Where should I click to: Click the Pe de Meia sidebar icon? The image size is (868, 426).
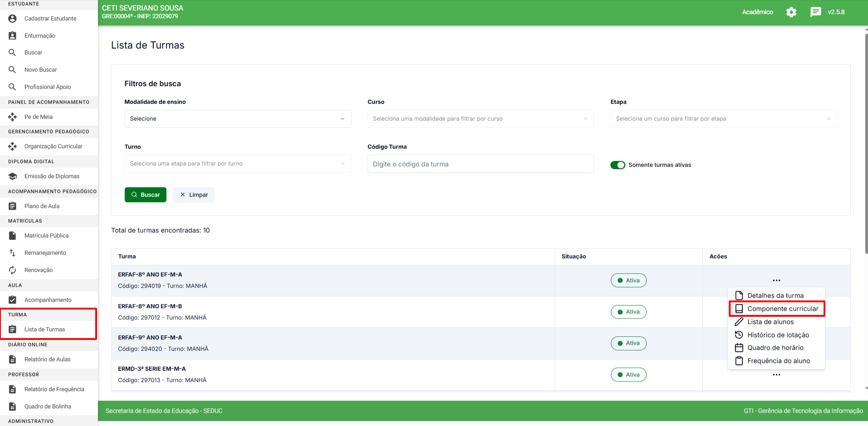pos(13,117)
